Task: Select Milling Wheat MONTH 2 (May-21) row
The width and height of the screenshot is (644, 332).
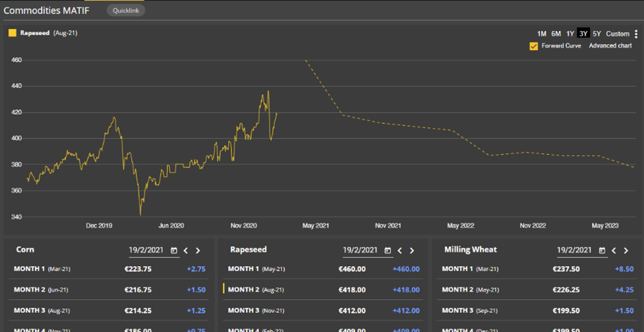Action: click(x=537, y=290)
